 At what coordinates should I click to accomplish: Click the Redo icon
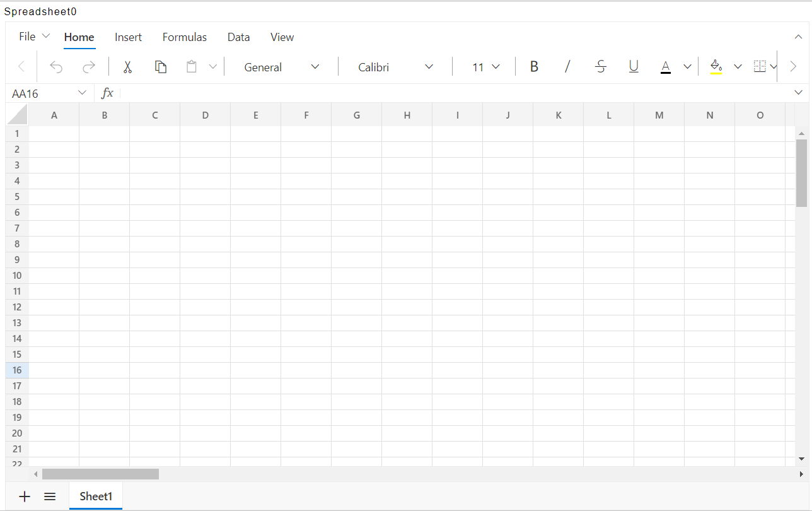(90, 67)
